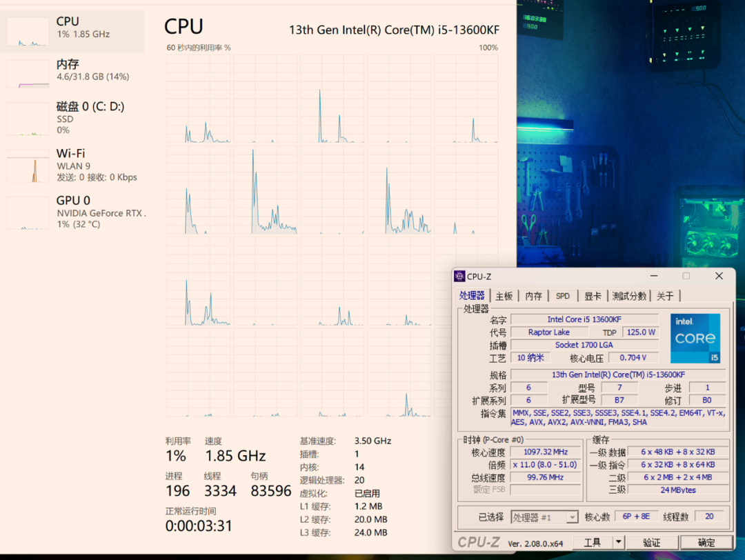This screenshot has height=560, width=745.
Task: Click the L2 缓存 value 20.0 MB
Action: click(370, 519)
